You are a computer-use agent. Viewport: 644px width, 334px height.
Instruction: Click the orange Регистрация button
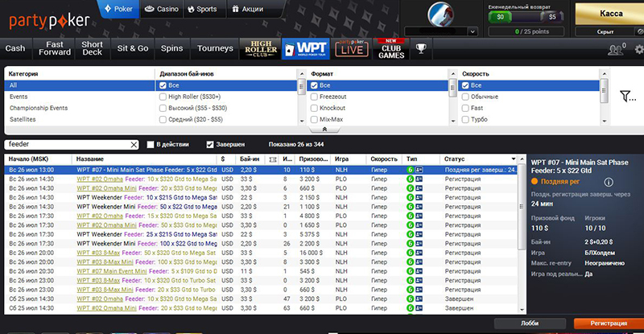[609, 324]
